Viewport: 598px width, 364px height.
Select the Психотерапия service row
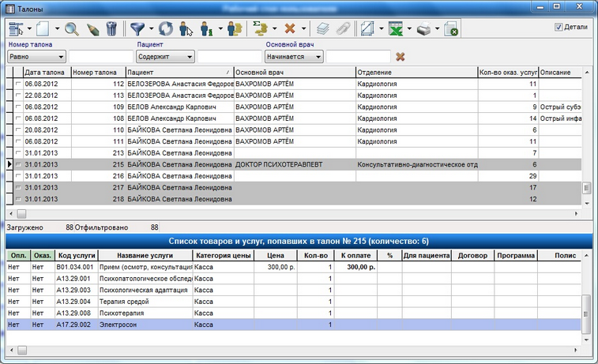tap(294, 313)
